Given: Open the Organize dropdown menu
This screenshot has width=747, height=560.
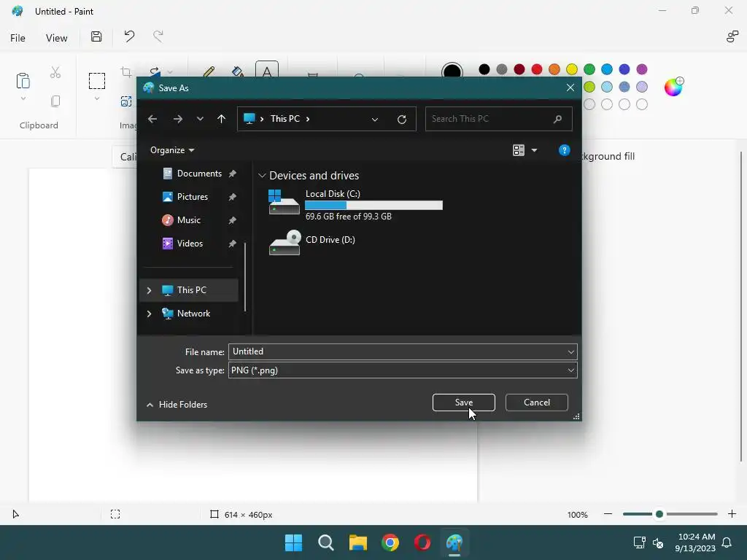Looking at the screenshot, I should [172, 150].
